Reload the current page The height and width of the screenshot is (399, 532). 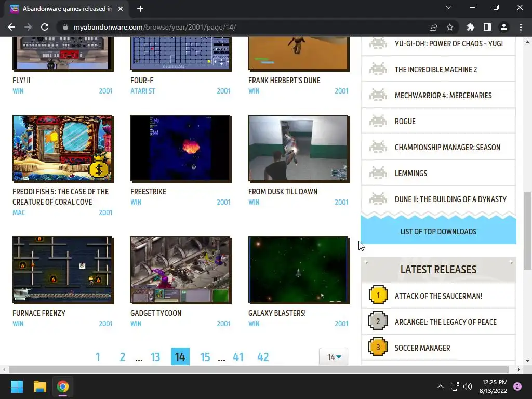pos(45,27)
